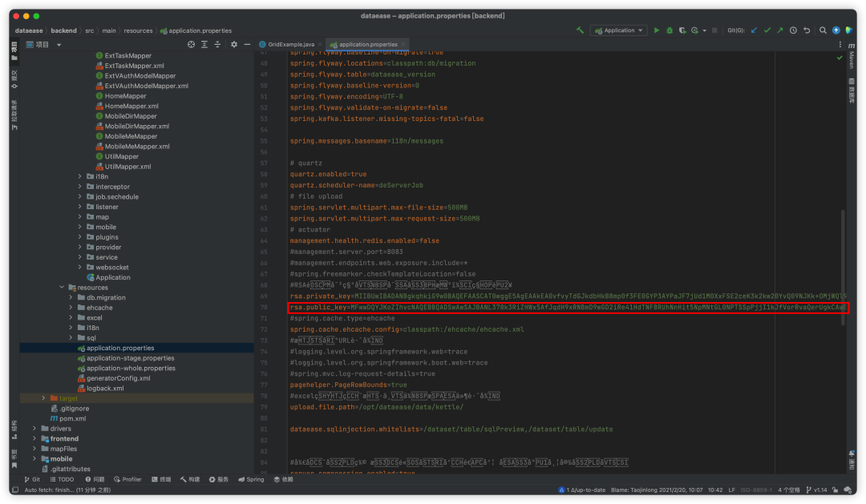This screenshot has width=866, height=504.
Task: Click the backend breadcrumb in navigation bar
Action: 63,30
